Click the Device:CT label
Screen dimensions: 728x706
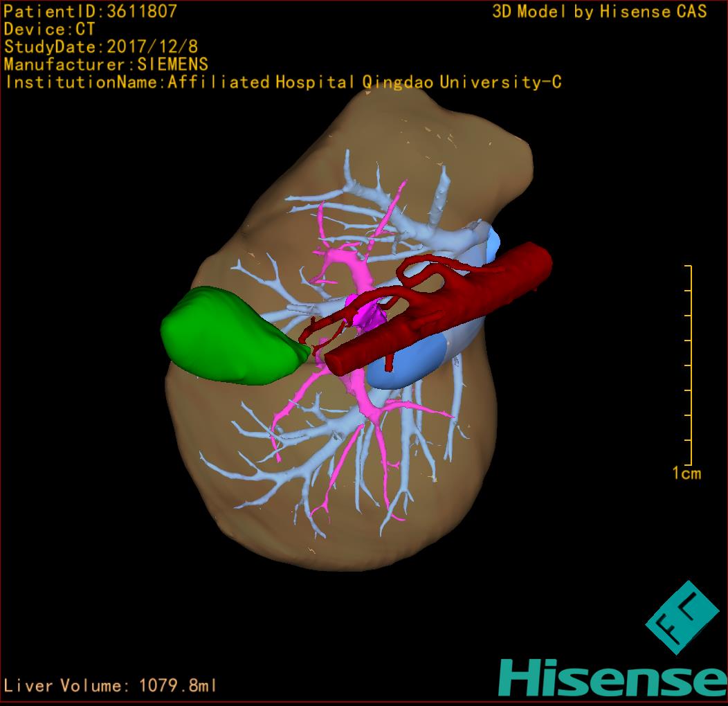click(49, 29)
